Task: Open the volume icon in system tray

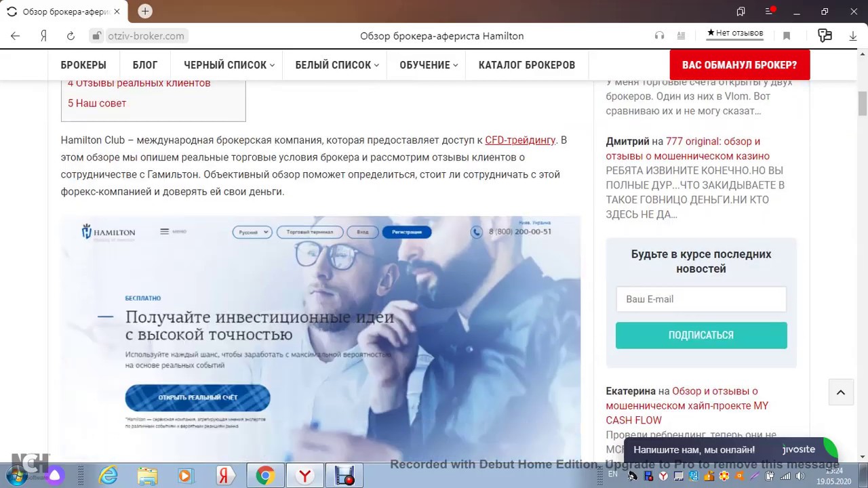Action: (802, 476)
